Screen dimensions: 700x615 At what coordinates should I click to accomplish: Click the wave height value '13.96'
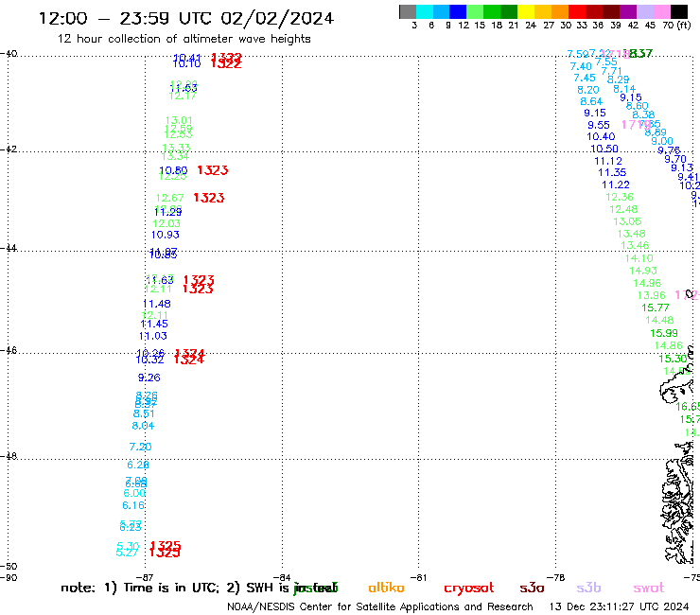coord(652,295)
